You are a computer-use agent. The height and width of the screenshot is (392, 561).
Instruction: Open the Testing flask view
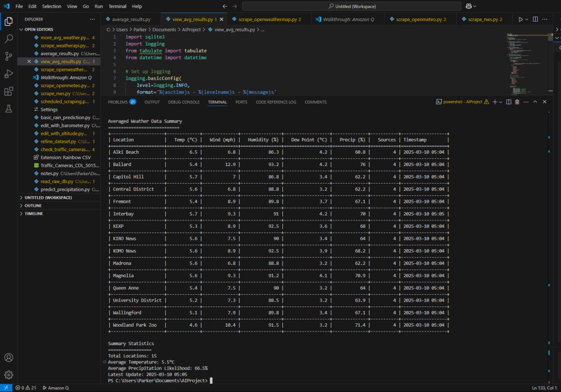[x=8, y=109]
